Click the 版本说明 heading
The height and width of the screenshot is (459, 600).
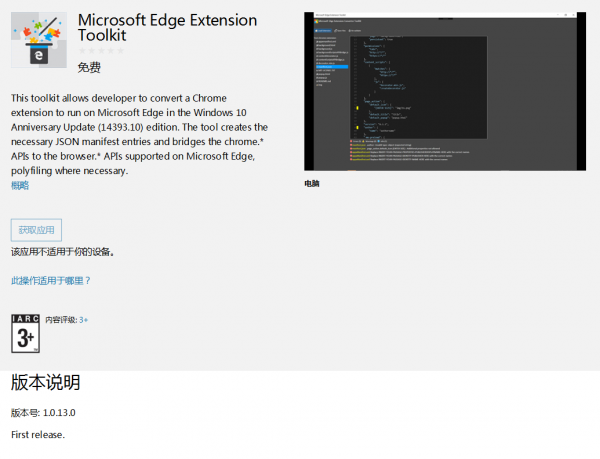click(x=45, y=383)
